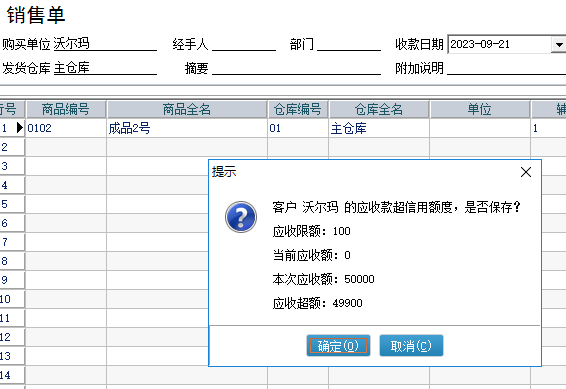Select warehouse code cell 01
This screenshot has width=566, height=389.
298,128
